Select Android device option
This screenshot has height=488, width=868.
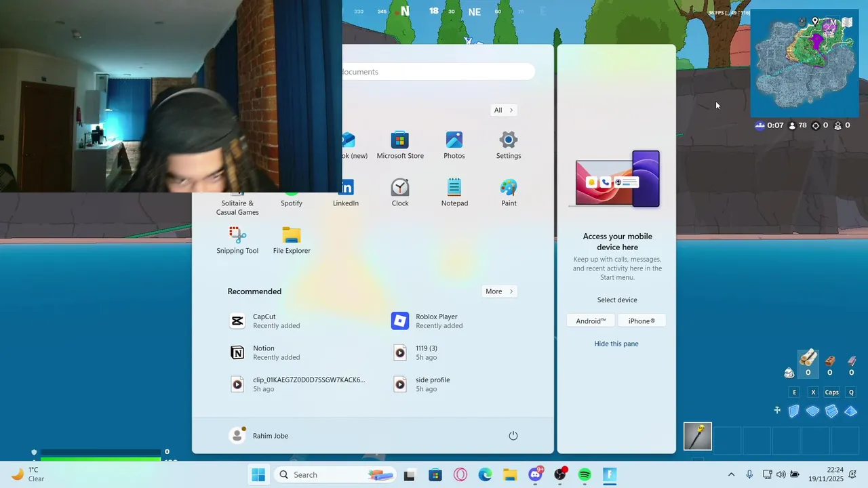tap(591, 321)
